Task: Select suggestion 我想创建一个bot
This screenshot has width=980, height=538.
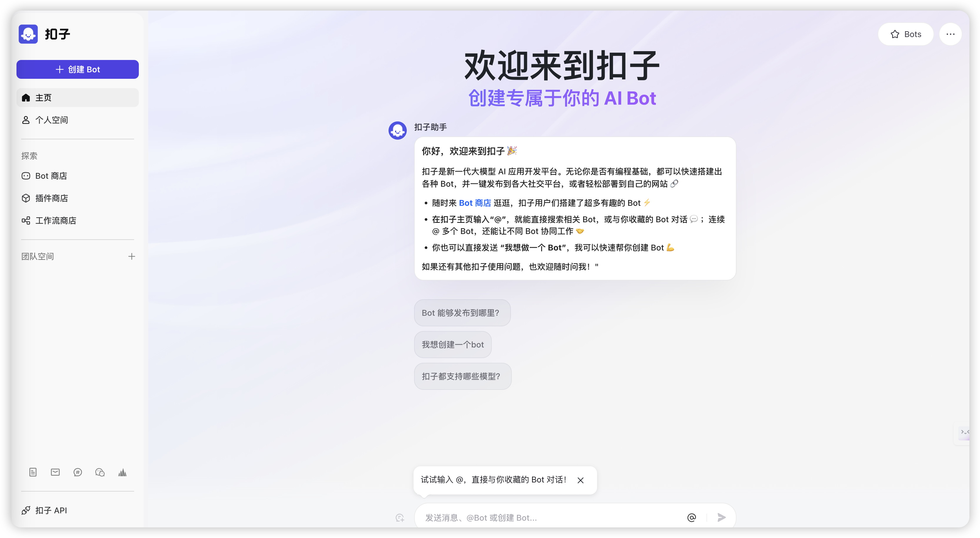Action: tap(452, 345)
